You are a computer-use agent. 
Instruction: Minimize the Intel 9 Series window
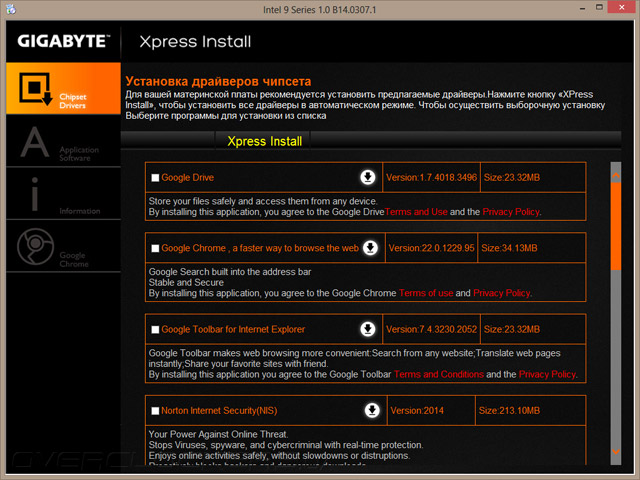click(582, 8)
